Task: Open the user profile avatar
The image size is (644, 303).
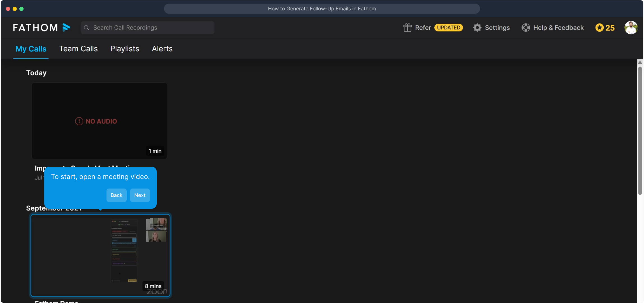Action: [x=631, y=27]
